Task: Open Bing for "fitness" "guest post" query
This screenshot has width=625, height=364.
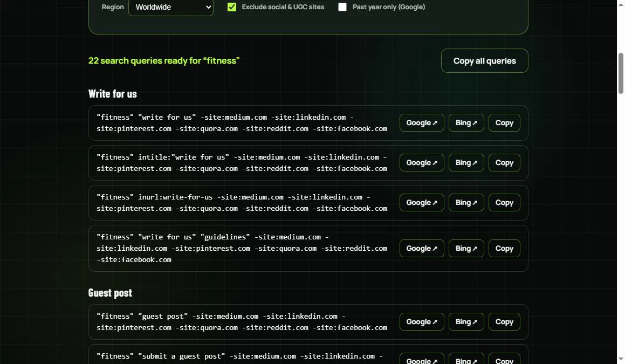Action: pyautogui.click(x=466, y=322)
